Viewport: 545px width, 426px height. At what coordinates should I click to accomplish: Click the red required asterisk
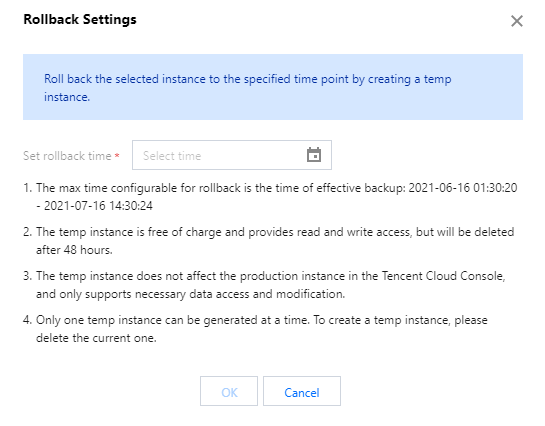117,156
